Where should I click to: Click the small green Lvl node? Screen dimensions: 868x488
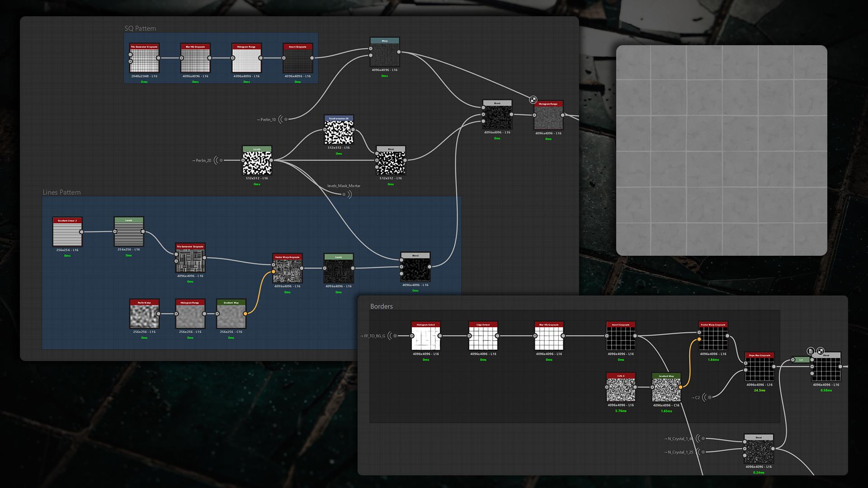pyautogui.click(x=800, y=360)
